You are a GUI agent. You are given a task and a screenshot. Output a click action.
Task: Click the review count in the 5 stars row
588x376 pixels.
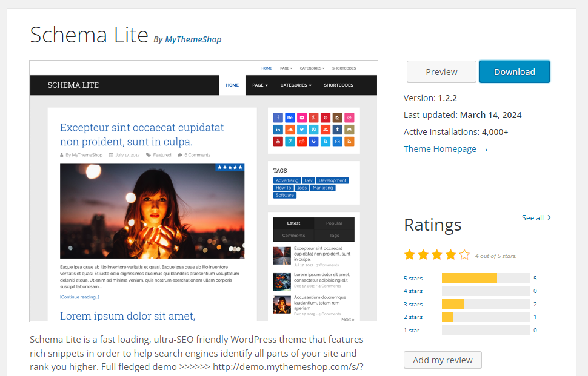click(x=535, y=279)
